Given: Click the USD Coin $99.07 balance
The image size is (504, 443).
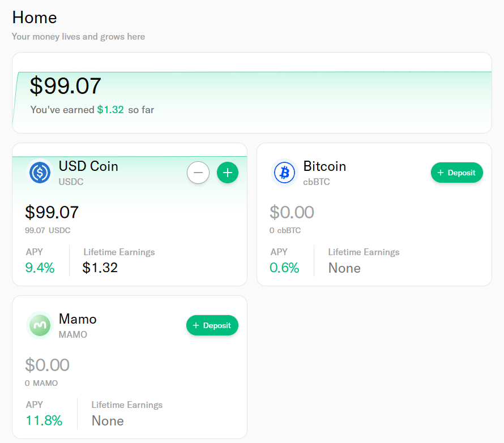Looking at the screenshot, I should pyautogui.click(x=52, y=213).
